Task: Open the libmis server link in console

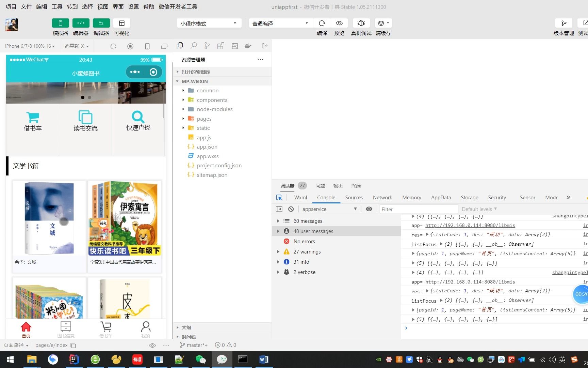Action: pyautogui.click(x=470, y=225)
